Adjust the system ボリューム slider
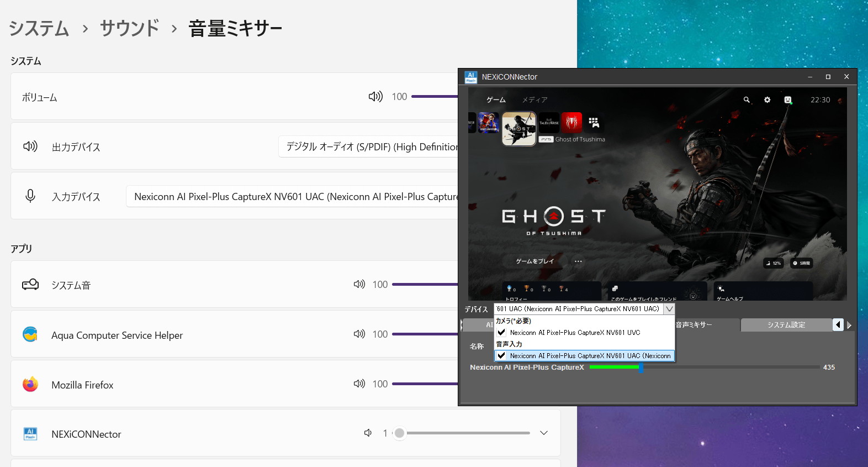Viewport: 868px width, 467px height. pyautogui.click(x=435, y=97)
